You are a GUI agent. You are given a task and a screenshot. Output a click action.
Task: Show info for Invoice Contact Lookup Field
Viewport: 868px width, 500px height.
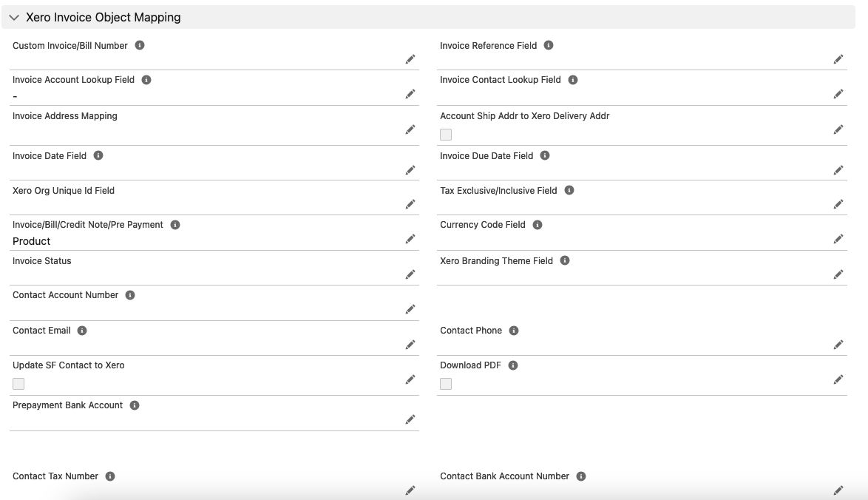(573, 80)
